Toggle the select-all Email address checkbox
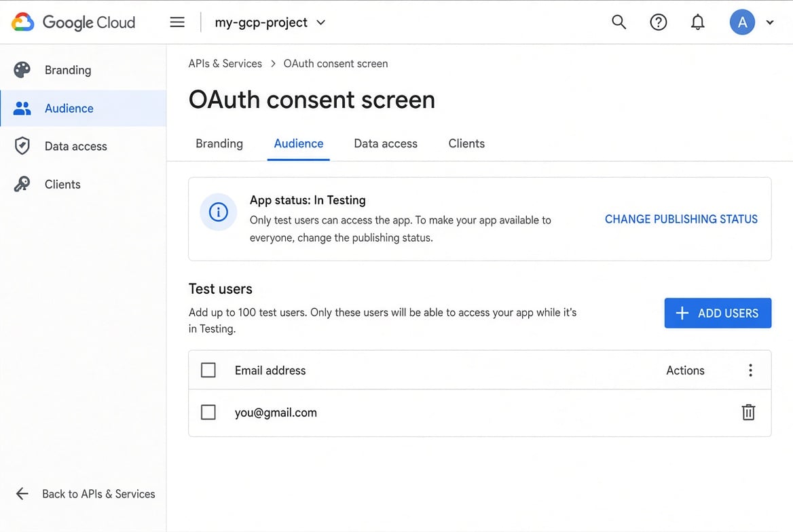Viewport: 793px width, 532px height. [208, 370]
